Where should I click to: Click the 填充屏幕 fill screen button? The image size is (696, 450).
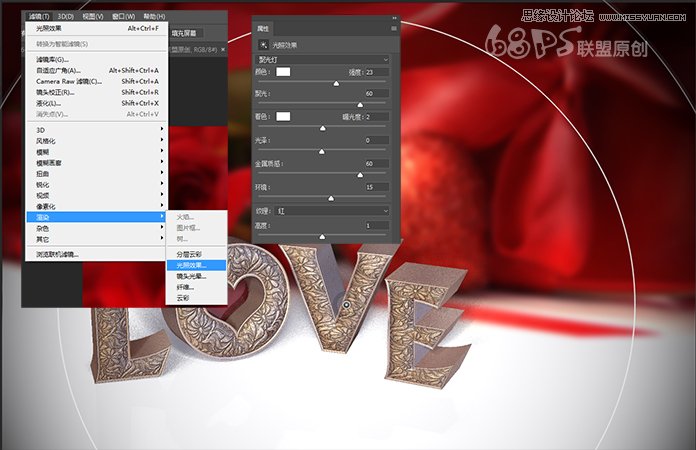186,33
